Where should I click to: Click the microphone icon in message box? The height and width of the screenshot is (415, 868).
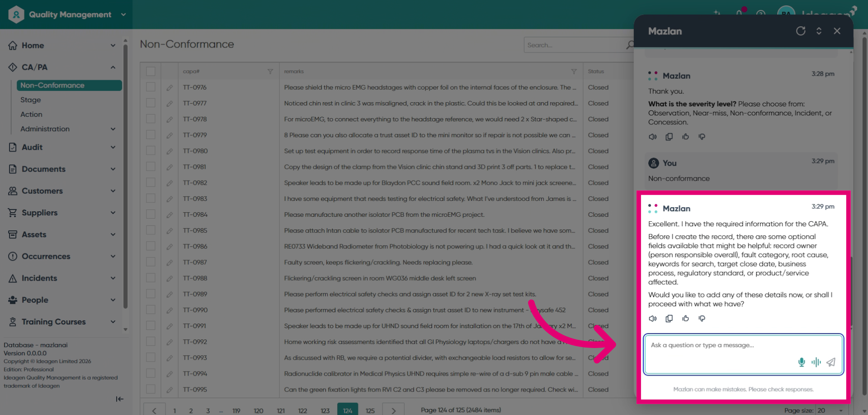click(x=802, y=362)
